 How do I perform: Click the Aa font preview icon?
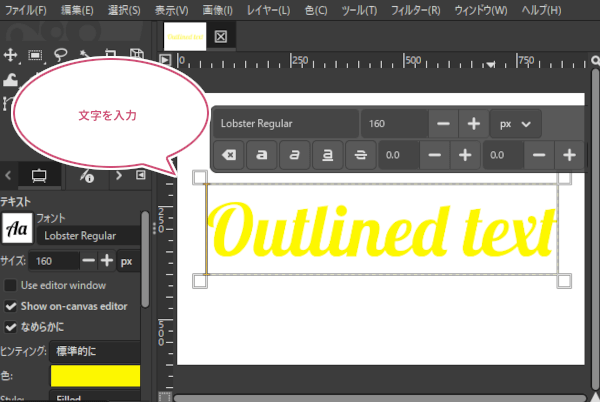coord(16,227)
